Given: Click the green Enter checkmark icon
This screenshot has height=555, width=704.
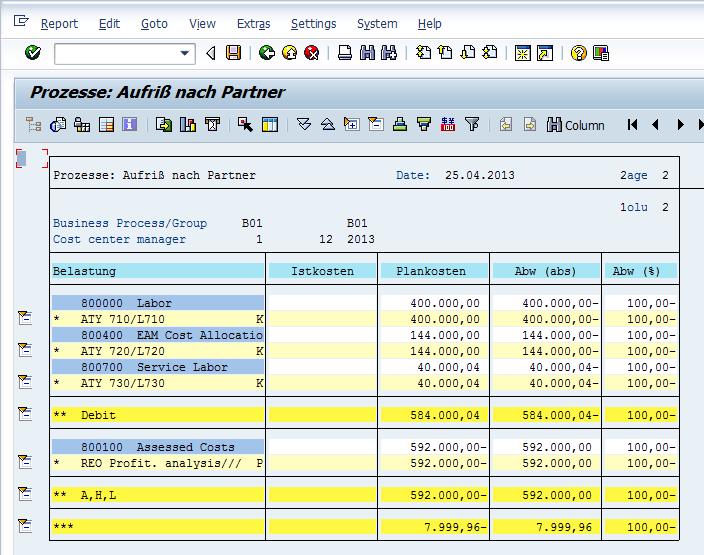Looking at the screenshot, I should pyautogui.click(x=32, y=53).
